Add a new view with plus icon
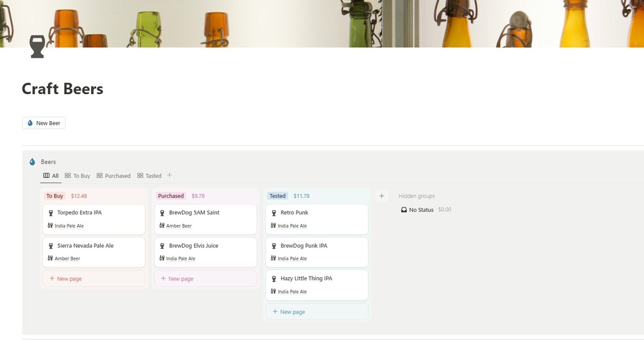The width and height of the screenshot is (644, 340). 169,175
